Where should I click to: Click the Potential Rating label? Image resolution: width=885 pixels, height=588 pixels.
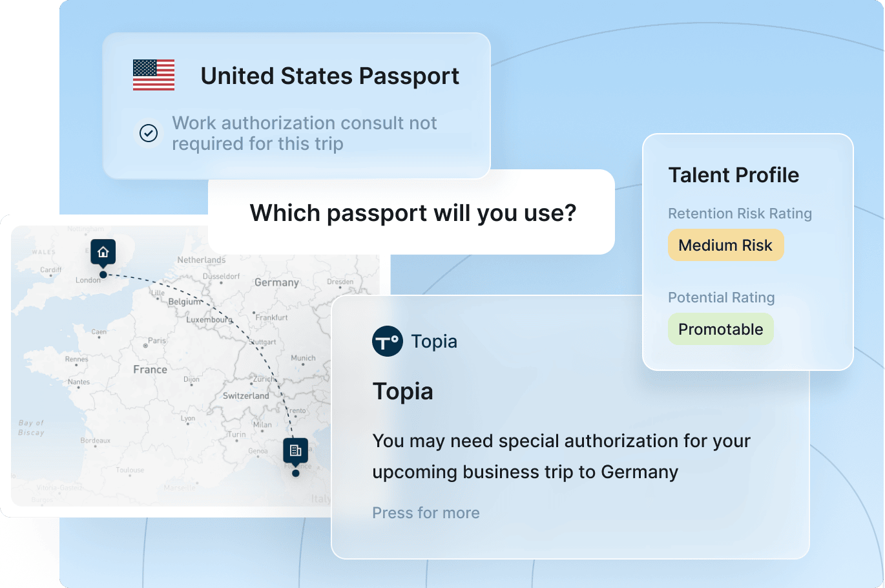click(x=721, y=298)
